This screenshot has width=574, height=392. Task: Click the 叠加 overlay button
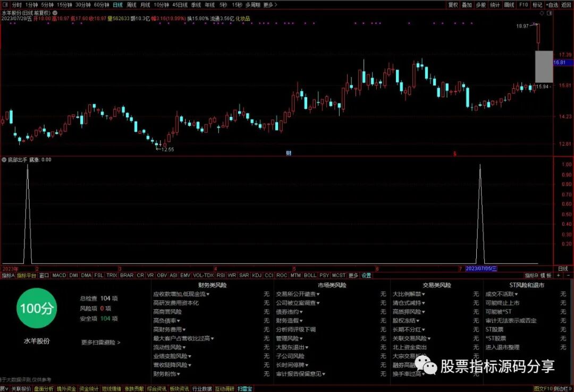coord(467,5)
